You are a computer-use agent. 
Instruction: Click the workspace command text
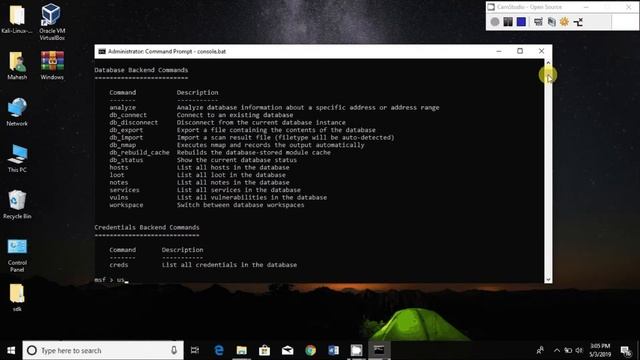coord(126,205)
